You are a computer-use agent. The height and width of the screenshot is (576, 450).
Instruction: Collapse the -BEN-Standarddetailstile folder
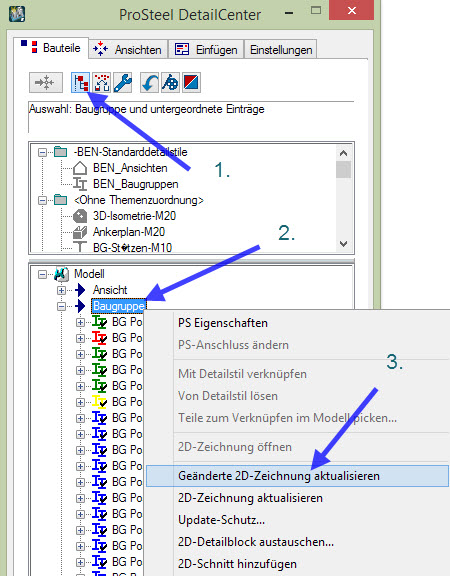click(43, 152)
